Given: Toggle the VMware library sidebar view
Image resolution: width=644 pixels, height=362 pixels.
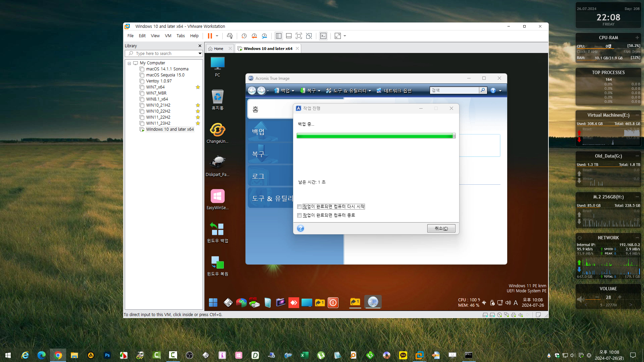Looking at the screenshot, I should pyautogui.click(x=278, y=36).
